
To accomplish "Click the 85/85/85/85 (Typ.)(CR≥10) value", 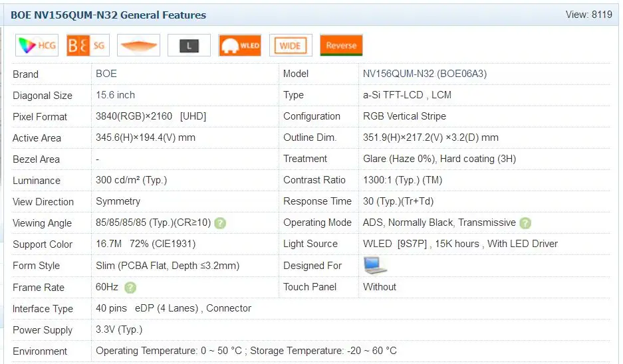I will point(154,223).
